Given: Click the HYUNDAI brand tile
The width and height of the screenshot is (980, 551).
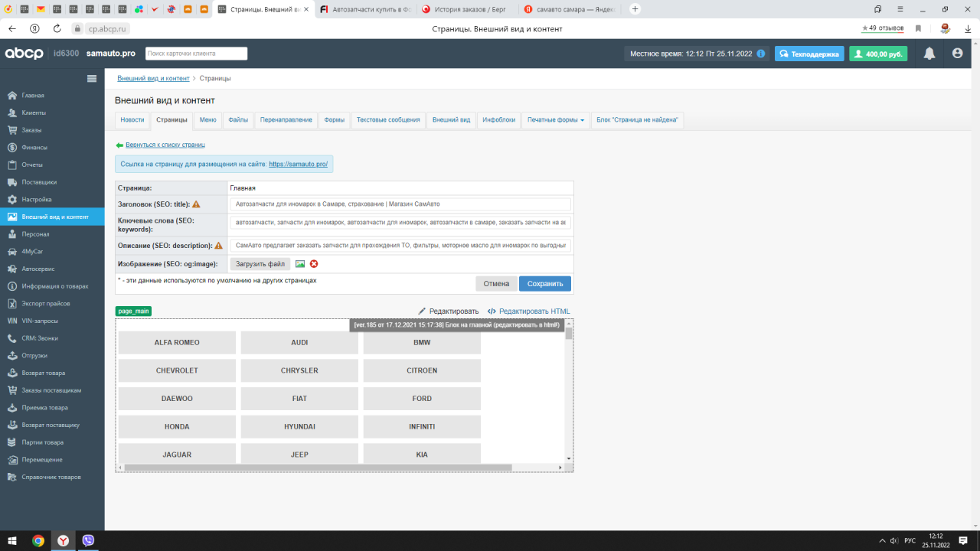Looking at the screenshot, I should [299, 426].
